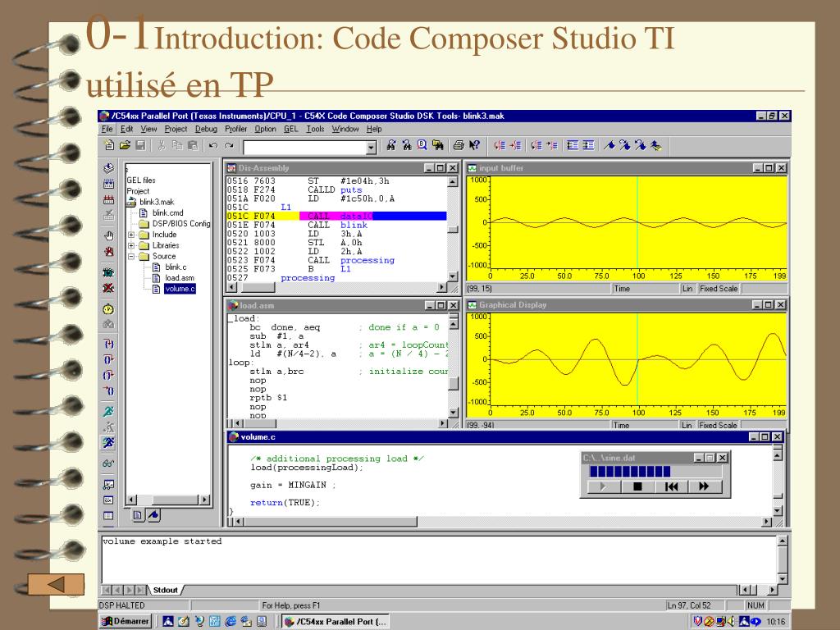840x630 pixels.
Task: Click the Step Out braces icon
Action: 109,375
